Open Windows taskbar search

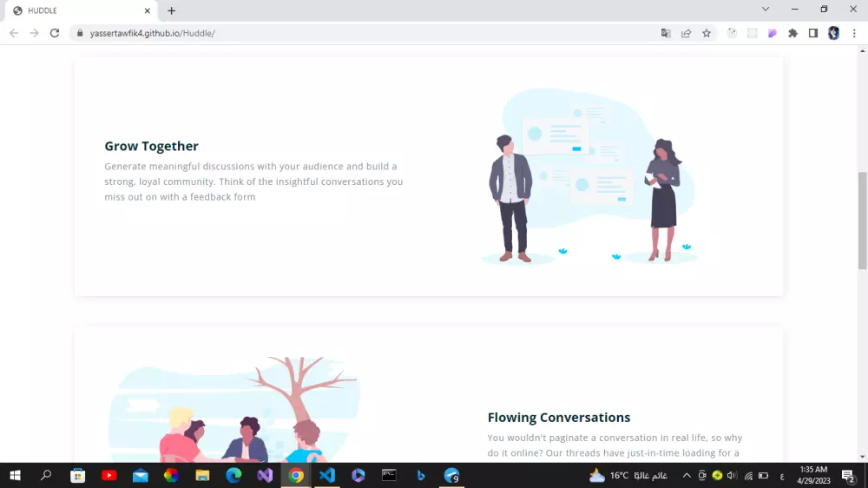coord(46,475)
